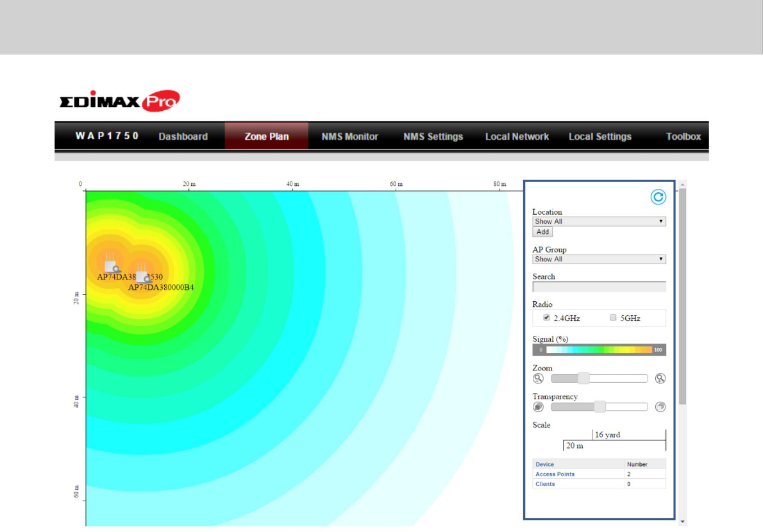Click the Edimax Pro logo
Screen dimensions: 763x532
pos(120,101)
